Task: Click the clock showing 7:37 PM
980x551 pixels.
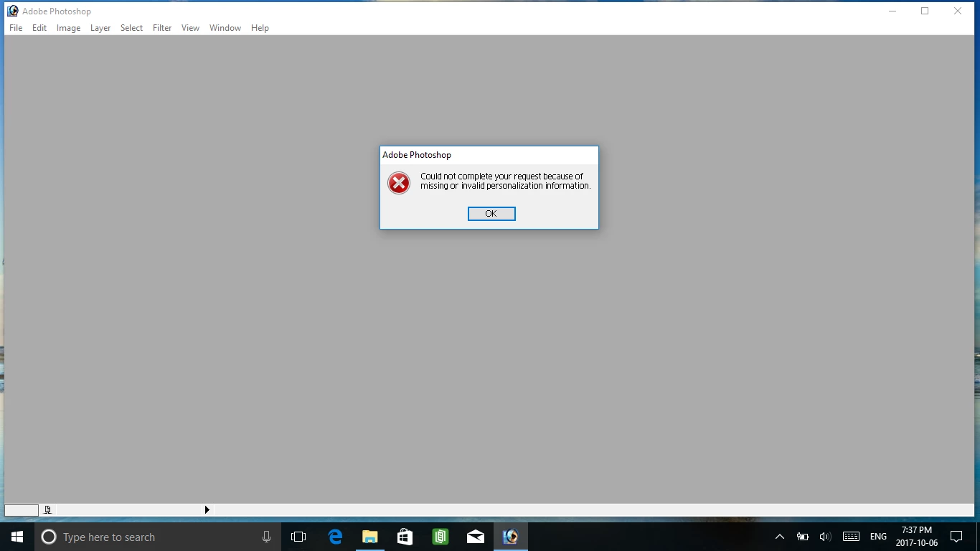Action: pyautogui.click(x=916, y=537)
